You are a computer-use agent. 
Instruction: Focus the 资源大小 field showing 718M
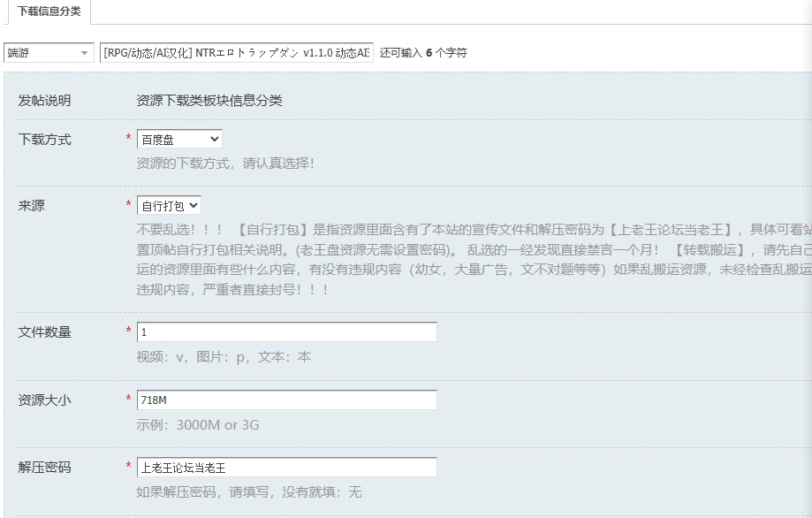point(286,400)
